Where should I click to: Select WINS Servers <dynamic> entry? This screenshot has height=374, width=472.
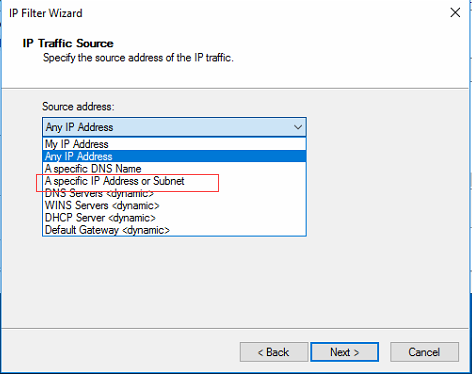(x=174, y=206)
